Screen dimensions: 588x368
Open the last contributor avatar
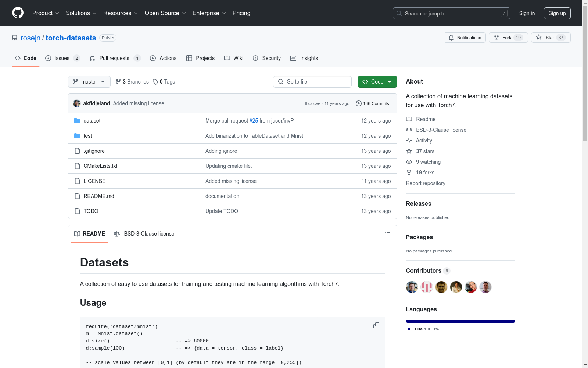485,287
